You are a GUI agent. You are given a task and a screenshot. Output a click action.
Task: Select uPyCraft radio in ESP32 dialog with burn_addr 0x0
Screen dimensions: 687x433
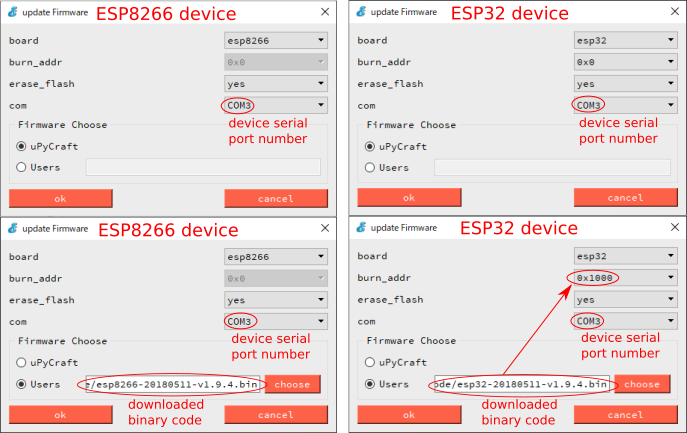pyautogui.click(x=370, y=146)
